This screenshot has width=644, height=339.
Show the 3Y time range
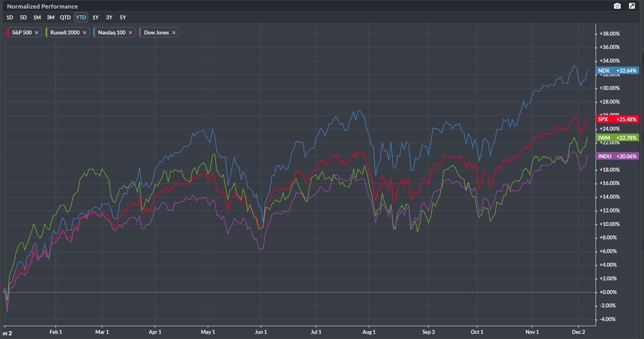[x=109, y=17]
